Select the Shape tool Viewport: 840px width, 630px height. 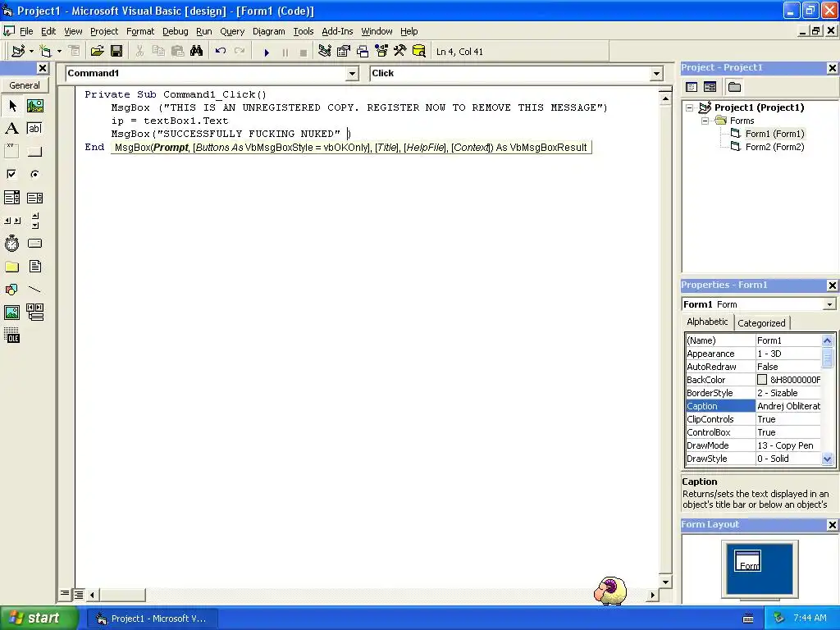11,290
